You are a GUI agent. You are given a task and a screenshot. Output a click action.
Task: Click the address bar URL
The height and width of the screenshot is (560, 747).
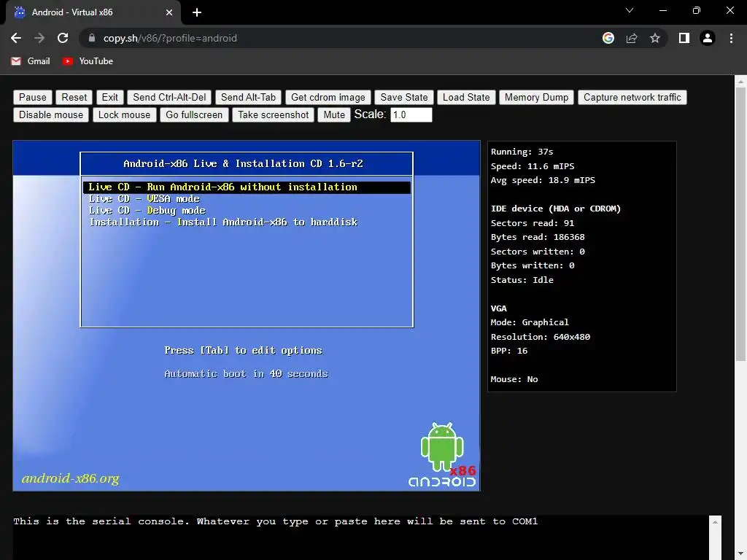click(x=170, y=38)
